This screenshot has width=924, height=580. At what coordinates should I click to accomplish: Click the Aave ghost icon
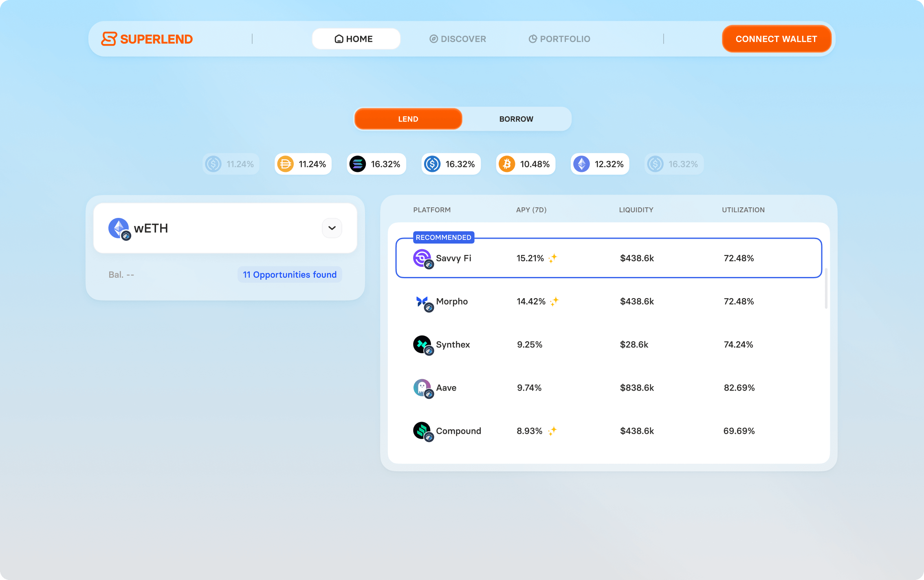click(423, 388)
